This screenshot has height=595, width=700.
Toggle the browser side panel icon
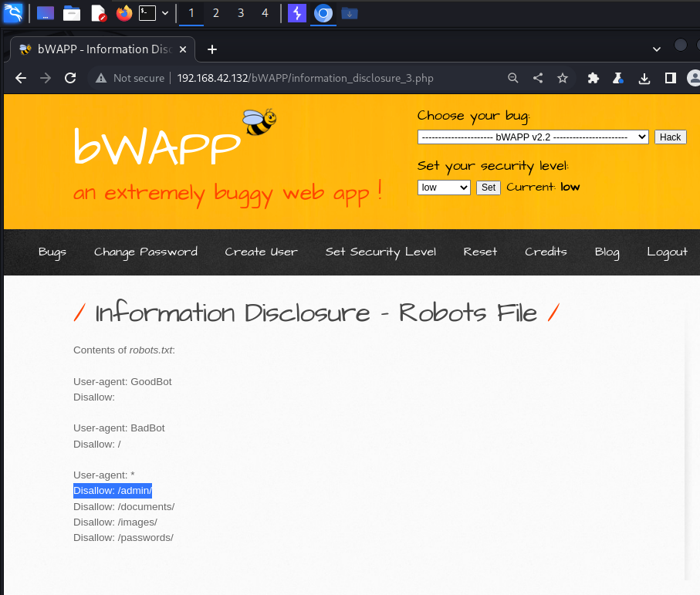coord(670,78)
